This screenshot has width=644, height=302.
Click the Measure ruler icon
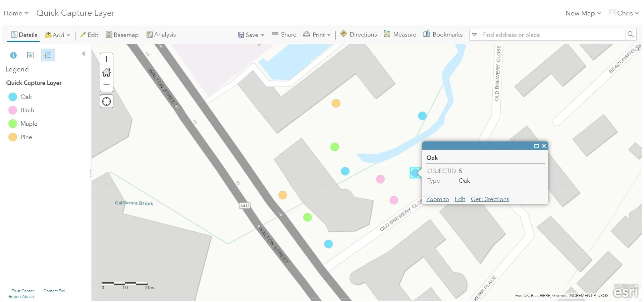click(x=387, y=34)
